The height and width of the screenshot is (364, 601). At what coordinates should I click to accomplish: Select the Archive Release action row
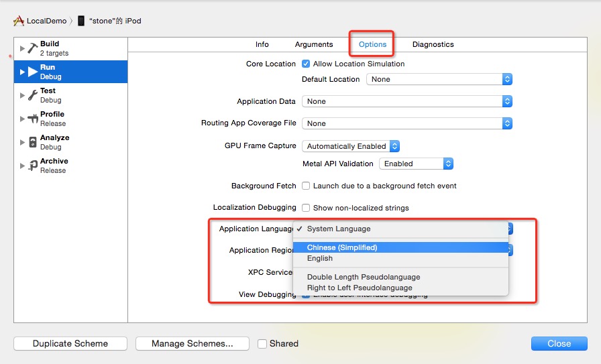coord(71,166)
